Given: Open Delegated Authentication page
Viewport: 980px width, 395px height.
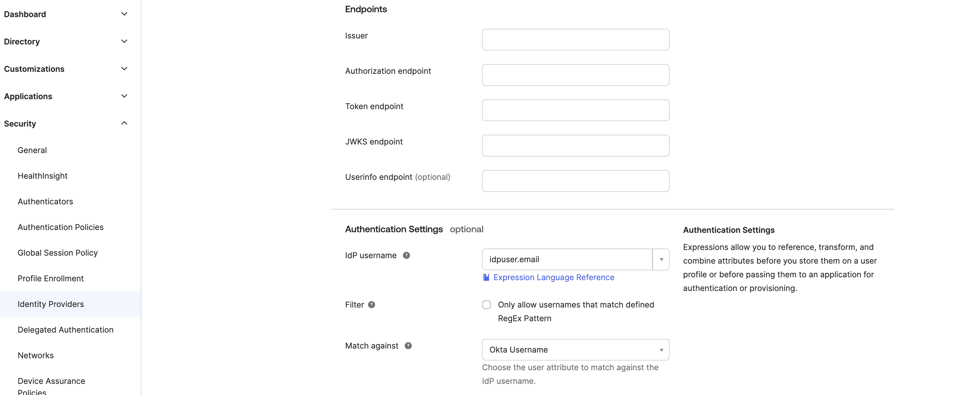Looking at the screenshot, I should click(x=66, y=329).
